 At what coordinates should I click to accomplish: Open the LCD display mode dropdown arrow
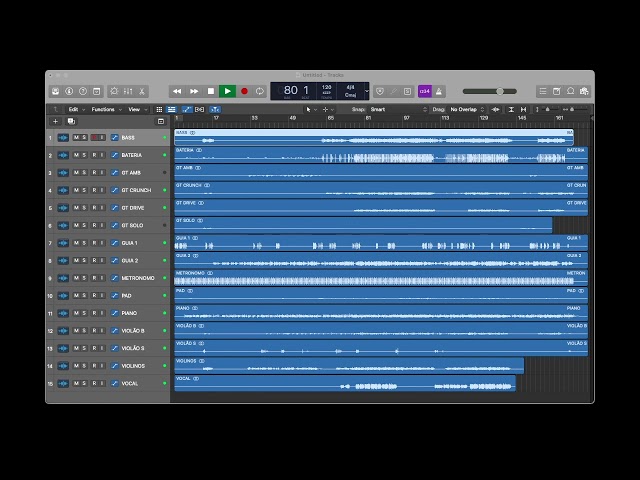pos(366,91)
